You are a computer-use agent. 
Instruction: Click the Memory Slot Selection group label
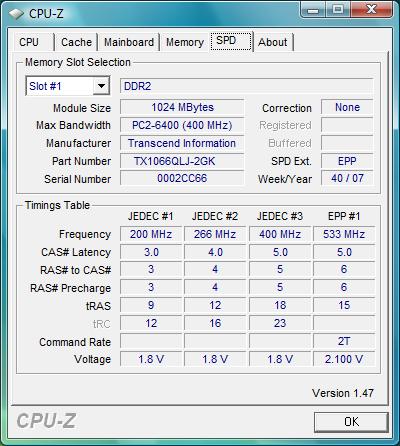pos(78,62)
